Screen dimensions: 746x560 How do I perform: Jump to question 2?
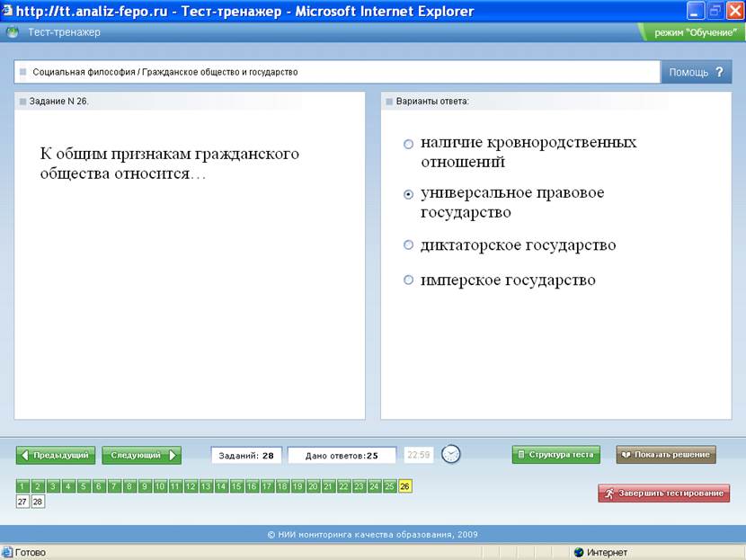[x=38, y=486]
